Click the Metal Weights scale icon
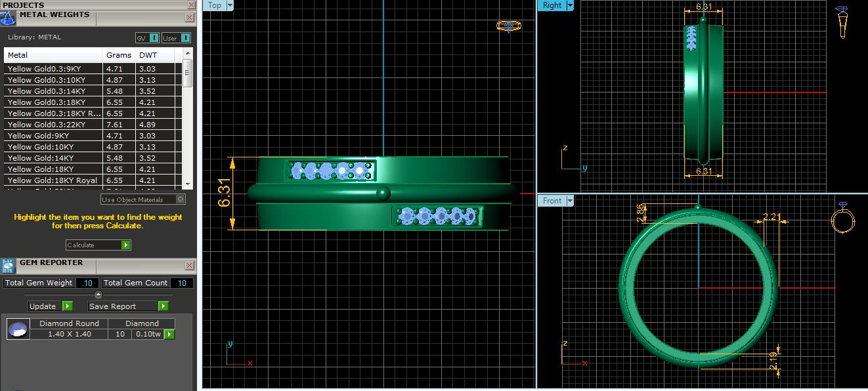Image resolution: width=868 pixels, height=391 pixels. tap(9, 17)
